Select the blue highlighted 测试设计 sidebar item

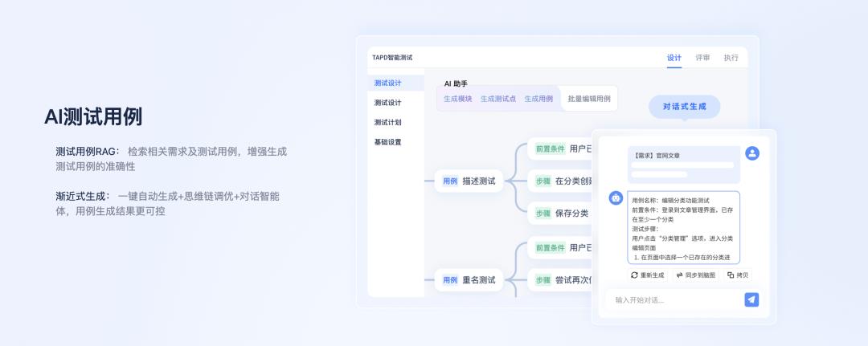coord(395,83)
